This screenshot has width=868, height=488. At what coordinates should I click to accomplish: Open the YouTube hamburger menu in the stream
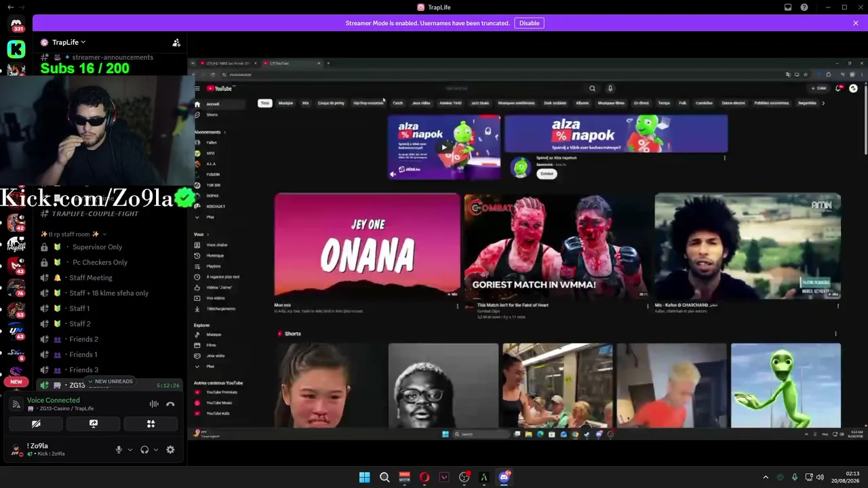(197, 88)
